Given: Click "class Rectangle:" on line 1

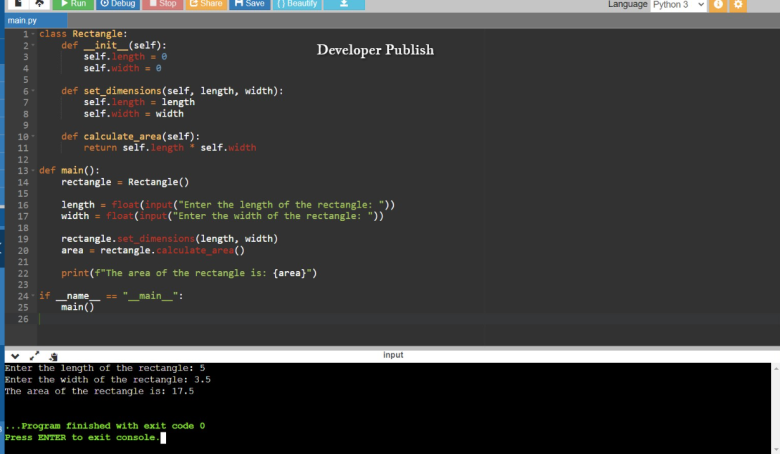Looking at the screenshot, I should pyautogui.click(x=83, y=34).
